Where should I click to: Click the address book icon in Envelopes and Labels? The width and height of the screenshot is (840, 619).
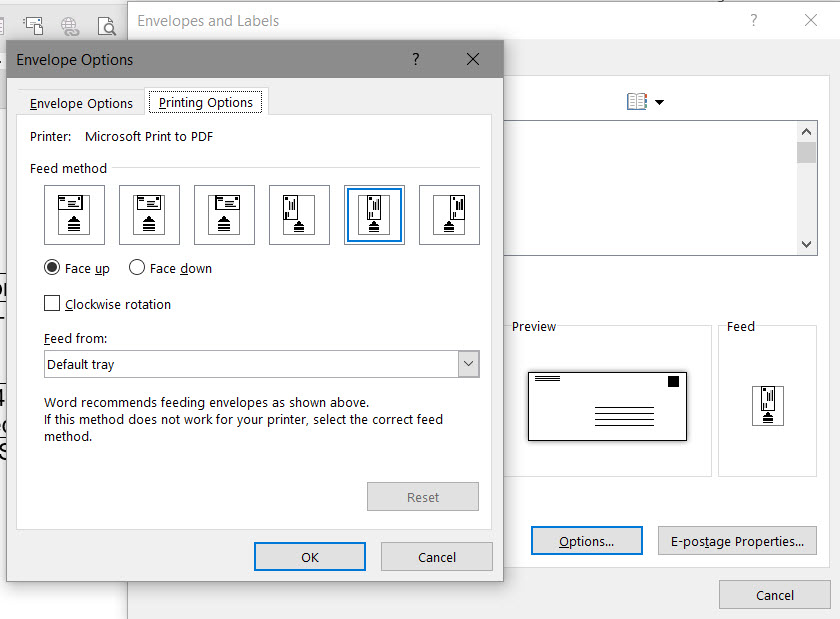tap(637, 101)
